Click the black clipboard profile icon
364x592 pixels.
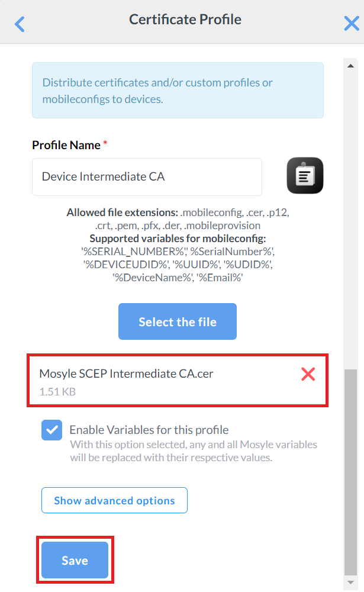305,176
